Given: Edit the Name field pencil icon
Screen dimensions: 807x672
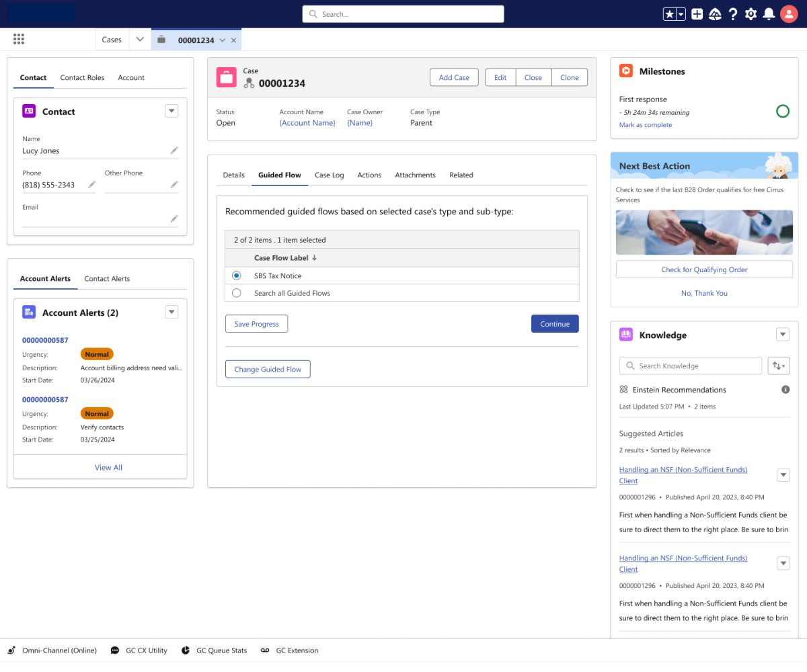Looking at the screenshot, I should 174,151.
